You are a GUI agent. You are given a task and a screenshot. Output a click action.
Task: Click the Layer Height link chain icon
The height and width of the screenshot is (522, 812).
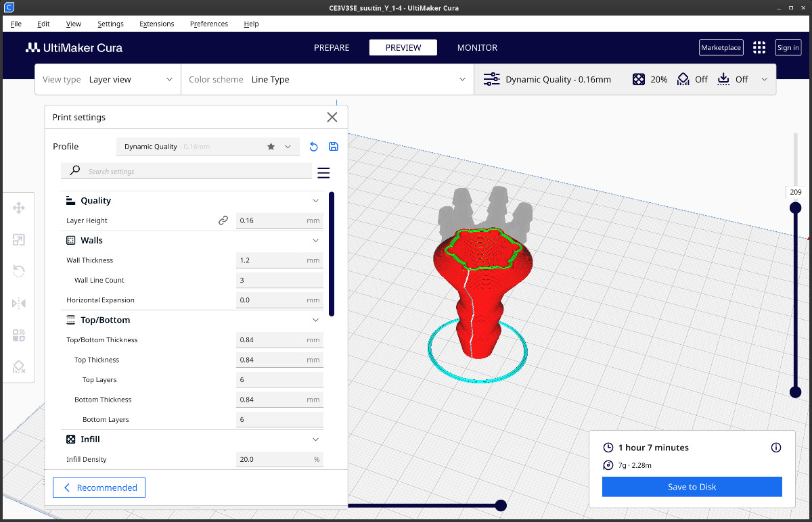click(x=223, y=220)
